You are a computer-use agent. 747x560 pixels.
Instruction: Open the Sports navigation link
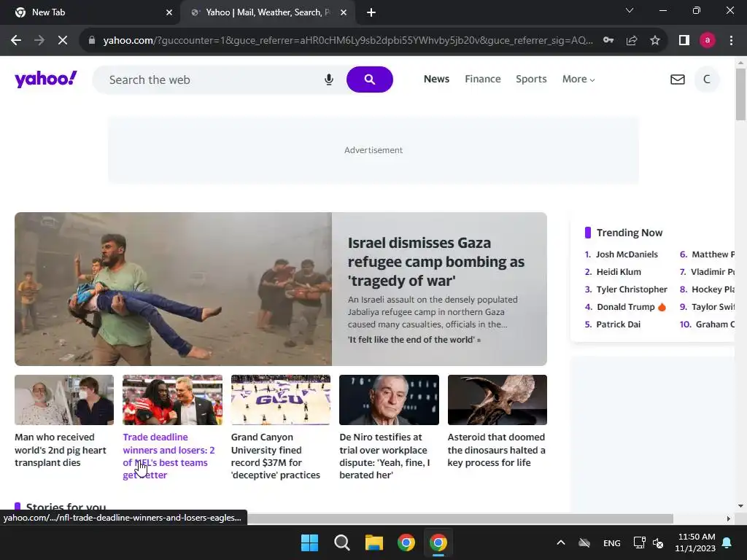point(531,79)
